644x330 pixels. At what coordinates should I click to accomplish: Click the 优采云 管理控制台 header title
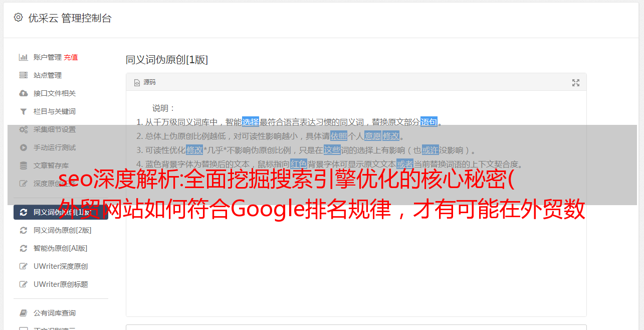point(70,18)
